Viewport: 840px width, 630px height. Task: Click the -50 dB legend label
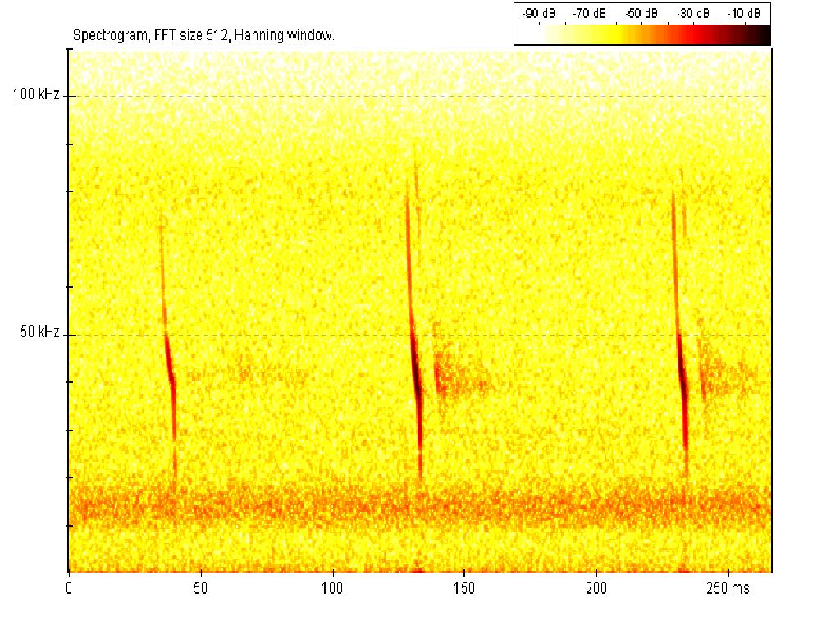pos(641,13)
